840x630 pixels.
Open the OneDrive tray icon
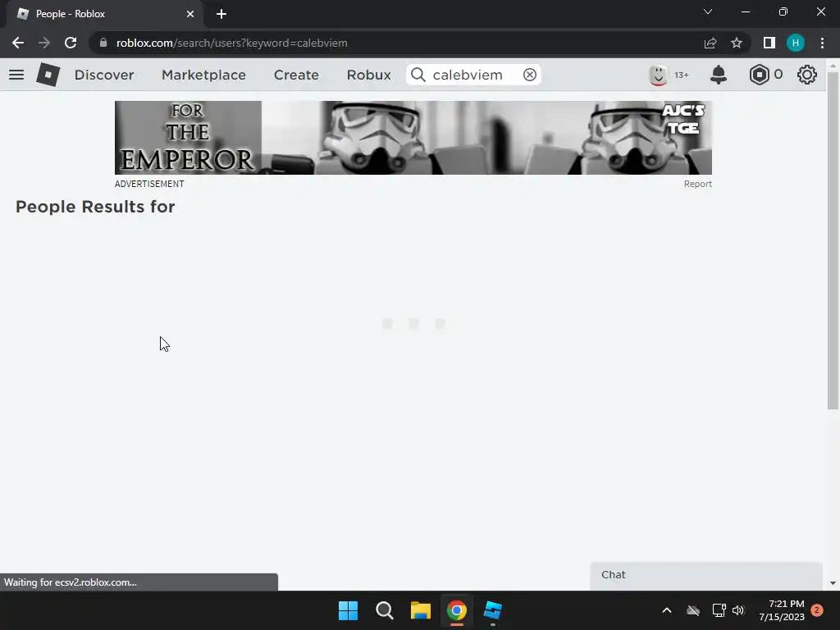point(693,610)
